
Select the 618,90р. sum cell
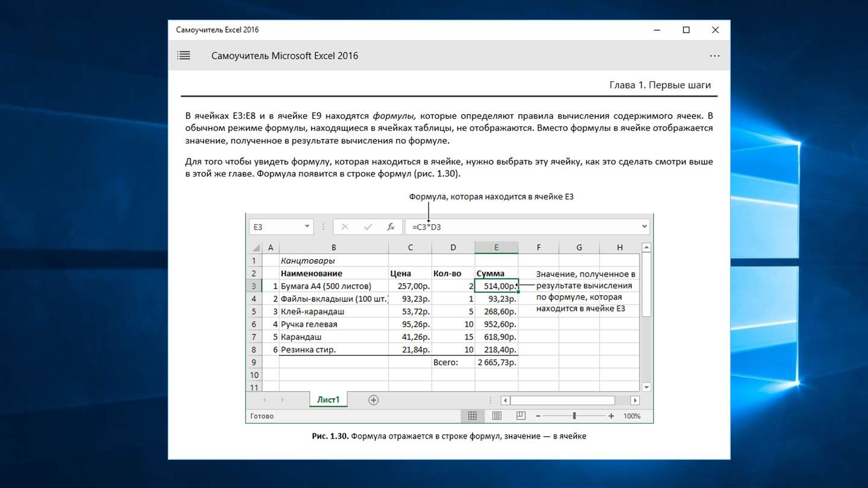click(496, 337)
